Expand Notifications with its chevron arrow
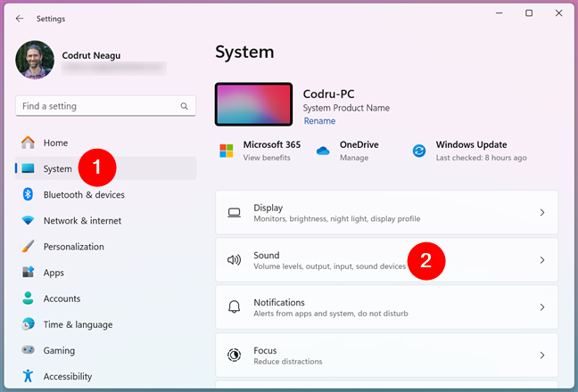 542,307
